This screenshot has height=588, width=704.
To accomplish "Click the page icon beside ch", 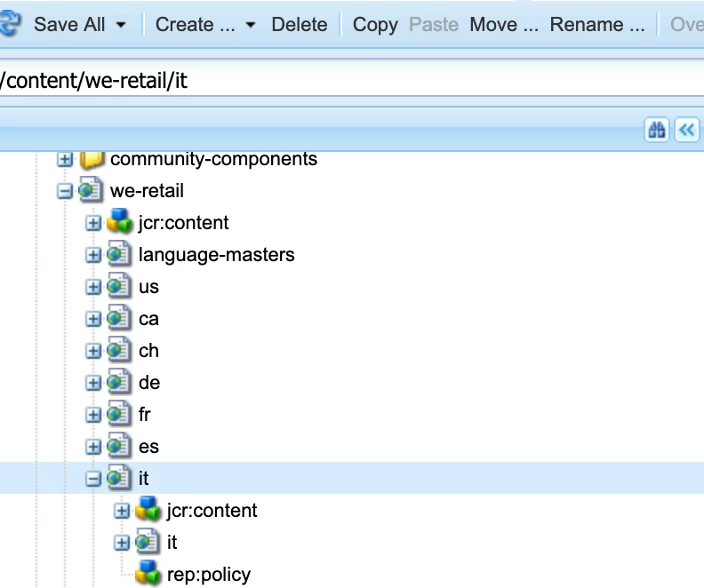I will (x=119, y=350).
